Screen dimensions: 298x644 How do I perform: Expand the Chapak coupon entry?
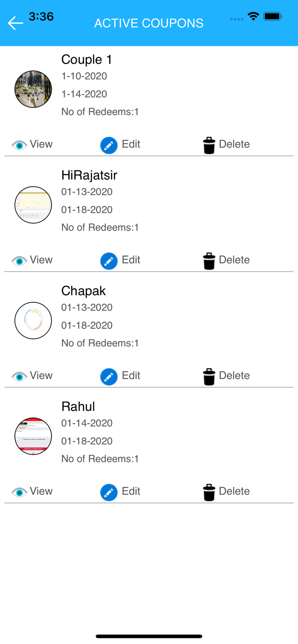[83, 291]
